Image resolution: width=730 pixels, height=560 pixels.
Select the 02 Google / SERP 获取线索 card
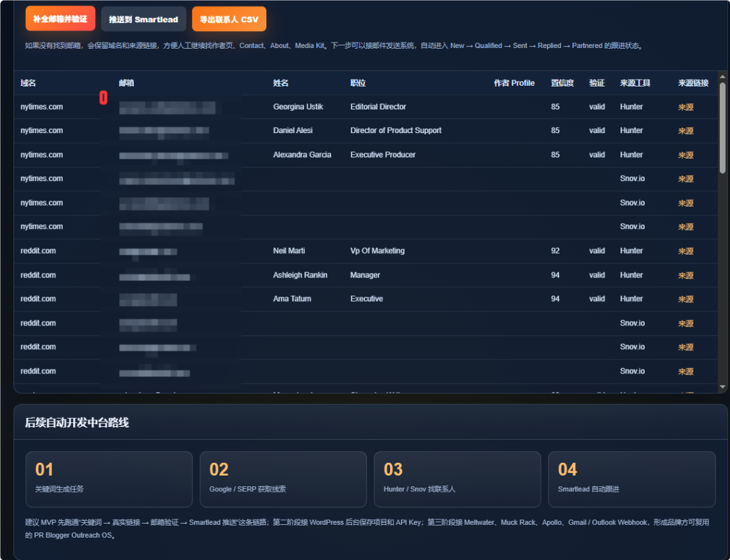(283, 479)
